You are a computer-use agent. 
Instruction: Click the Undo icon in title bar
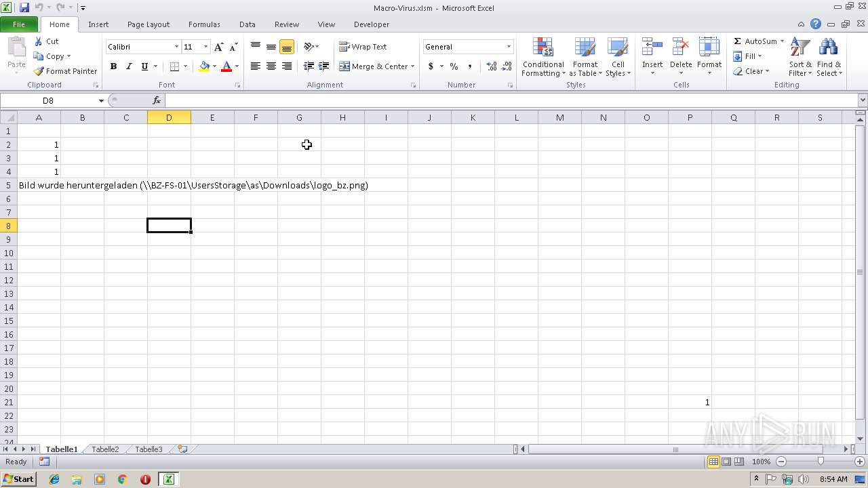[x=39, y=7]
